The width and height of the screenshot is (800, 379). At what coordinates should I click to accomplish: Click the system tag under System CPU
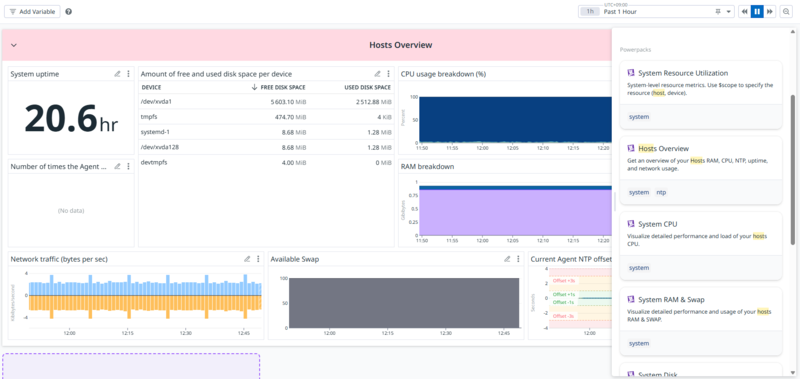point(639,268)
